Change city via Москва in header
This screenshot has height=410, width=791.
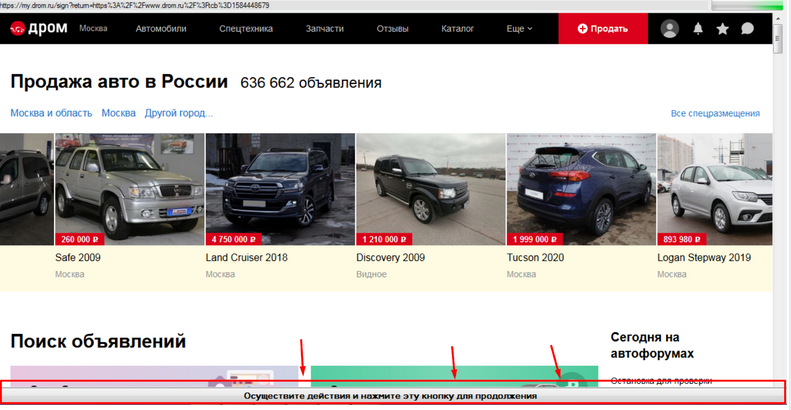(x=93, y=28)
